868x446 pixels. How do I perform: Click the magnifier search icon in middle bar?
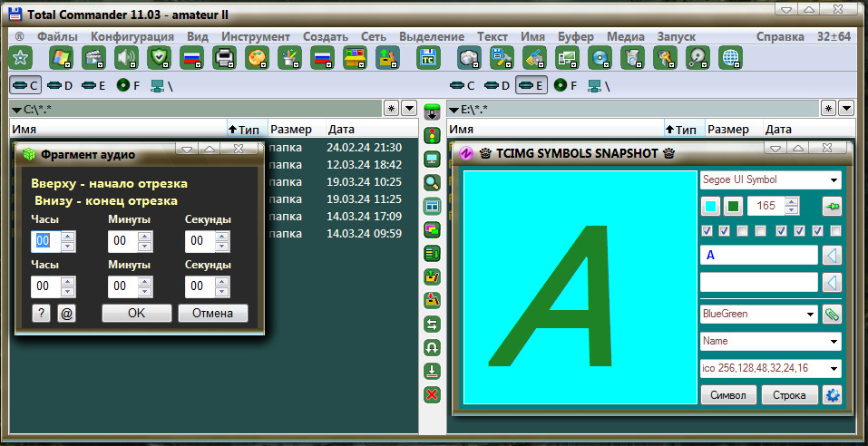point(432,182)
